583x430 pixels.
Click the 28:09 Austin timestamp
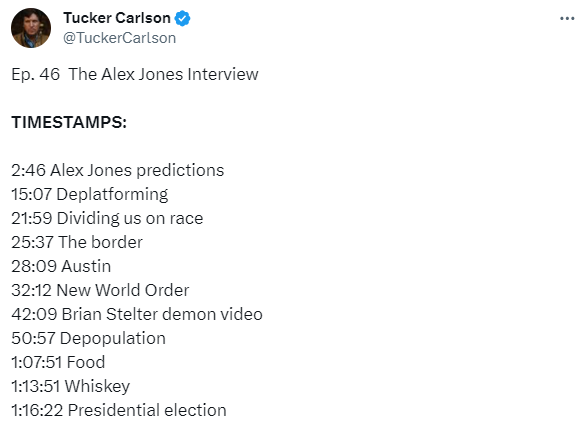[x=34, y=266]
